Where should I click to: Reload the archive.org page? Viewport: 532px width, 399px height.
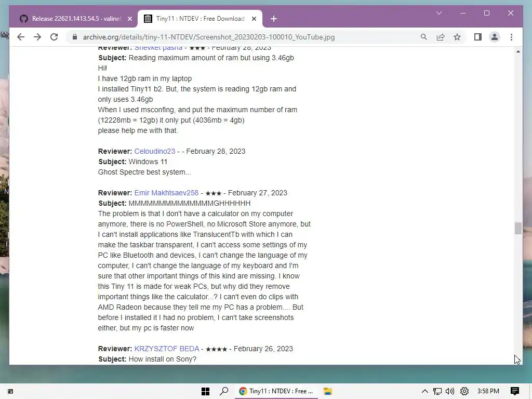tap(54, 37)
